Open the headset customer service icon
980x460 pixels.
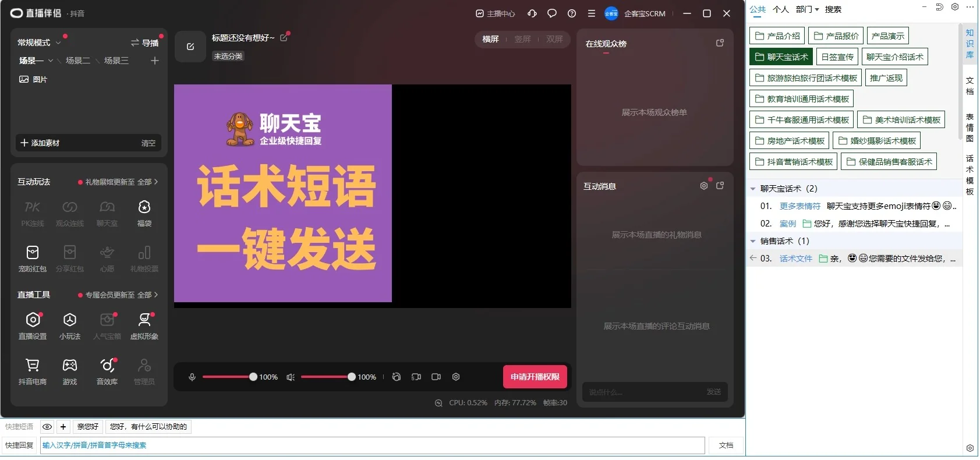pos(532,13)
